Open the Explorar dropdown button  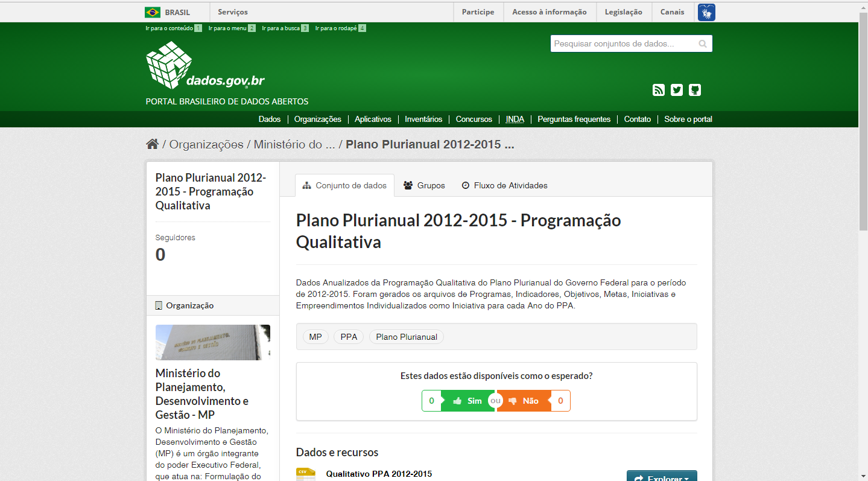(662, 476)
